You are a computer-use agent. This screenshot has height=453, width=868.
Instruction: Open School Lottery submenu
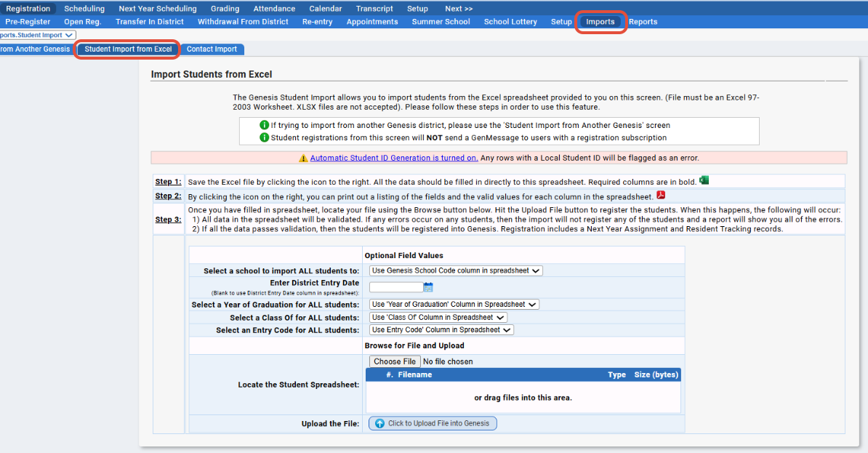tap(510, 22)
